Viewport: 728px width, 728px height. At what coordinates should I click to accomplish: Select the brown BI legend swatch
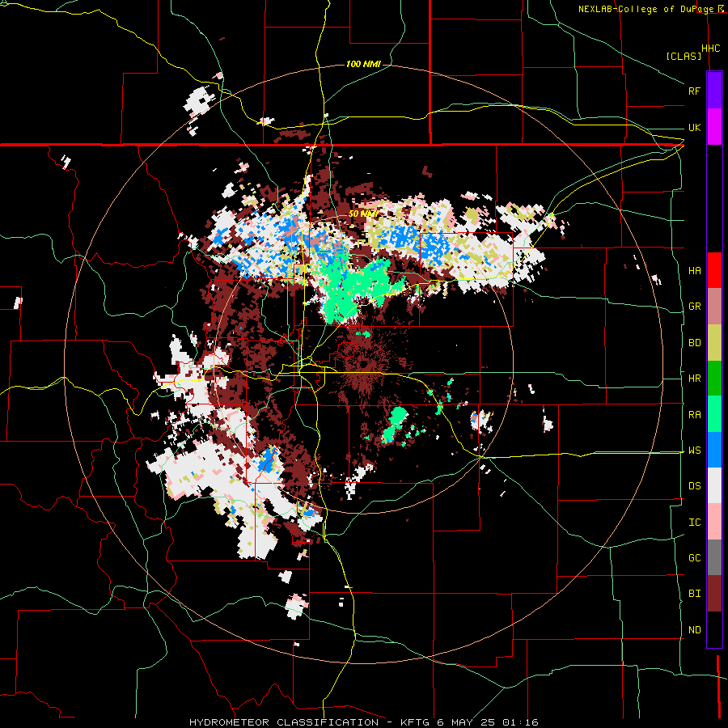(x=714, y=594)
